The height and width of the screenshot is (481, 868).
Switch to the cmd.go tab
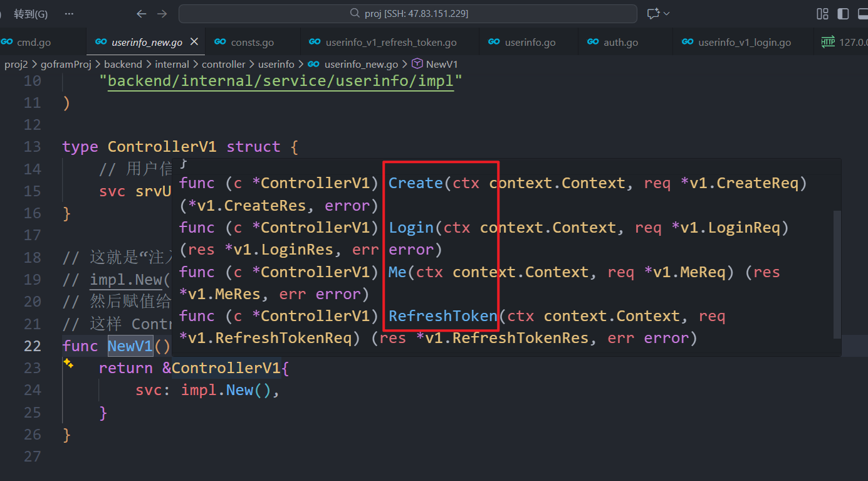34,42
